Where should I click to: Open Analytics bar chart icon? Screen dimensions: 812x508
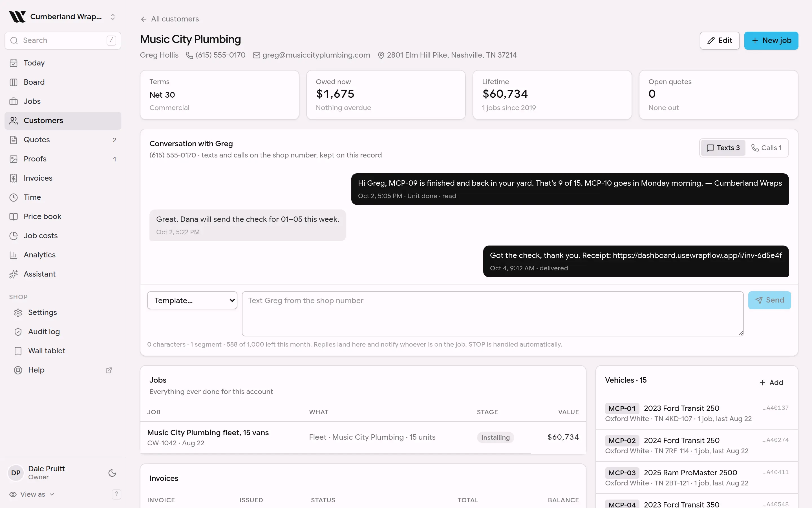coord(14,255)
